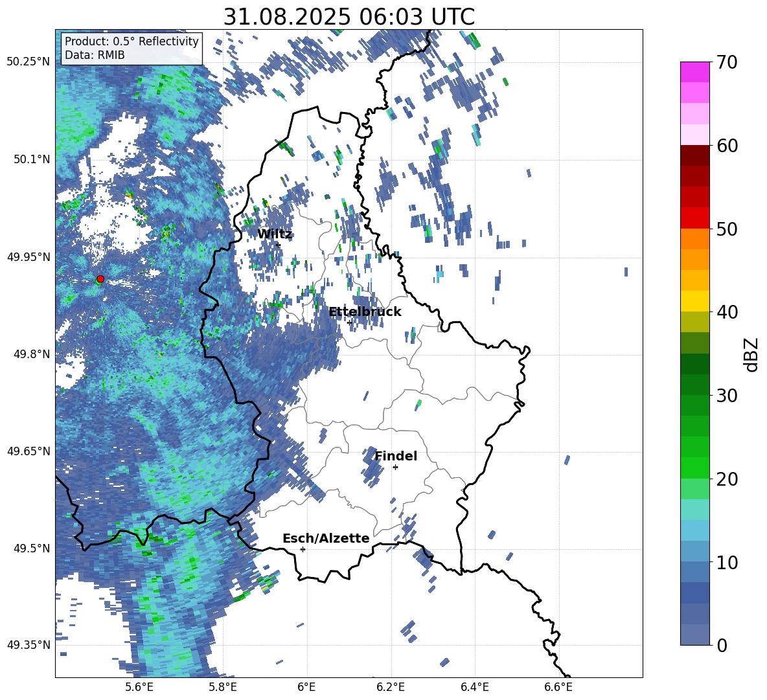Click the colorbar tick label 30
The width and height of the screenshot is (767, 700).
tap(727, 396)
